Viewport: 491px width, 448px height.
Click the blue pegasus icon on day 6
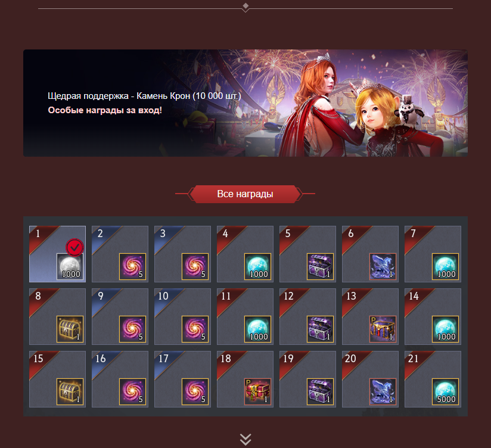pos(383,266)
